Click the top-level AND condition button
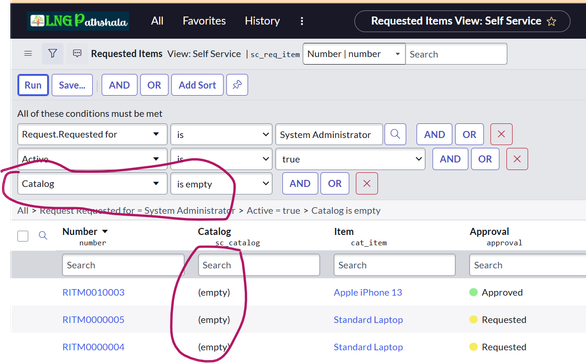 click(x=119, y=85)
